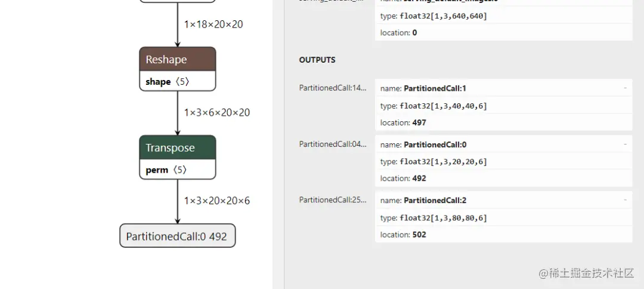Click the shape〈5〉 attribute of Reshape
This screenshot has height=289, width=644.
coord(168,81)
